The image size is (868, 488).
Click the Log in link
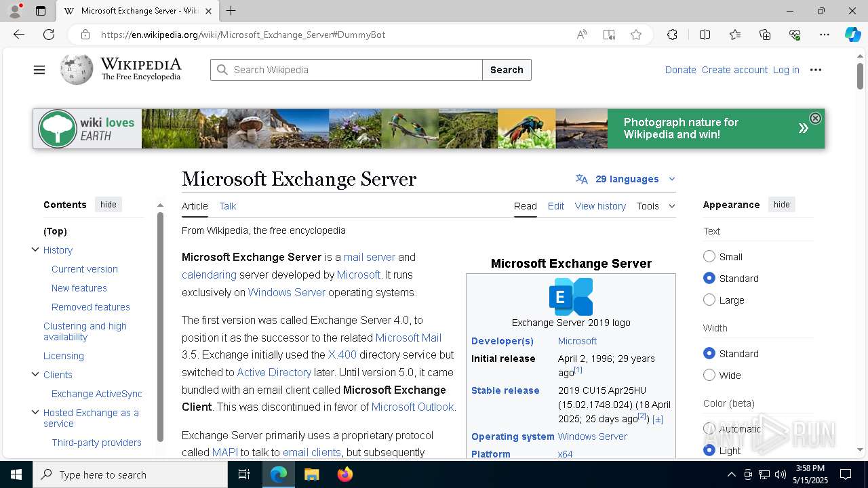click(786, 70)
